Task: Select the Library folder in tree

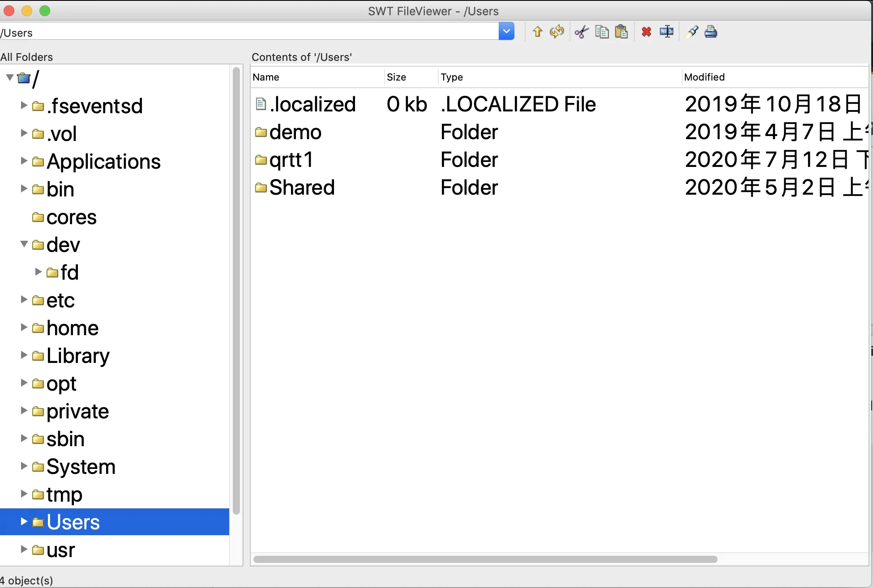Action: (x=78, y=356)
